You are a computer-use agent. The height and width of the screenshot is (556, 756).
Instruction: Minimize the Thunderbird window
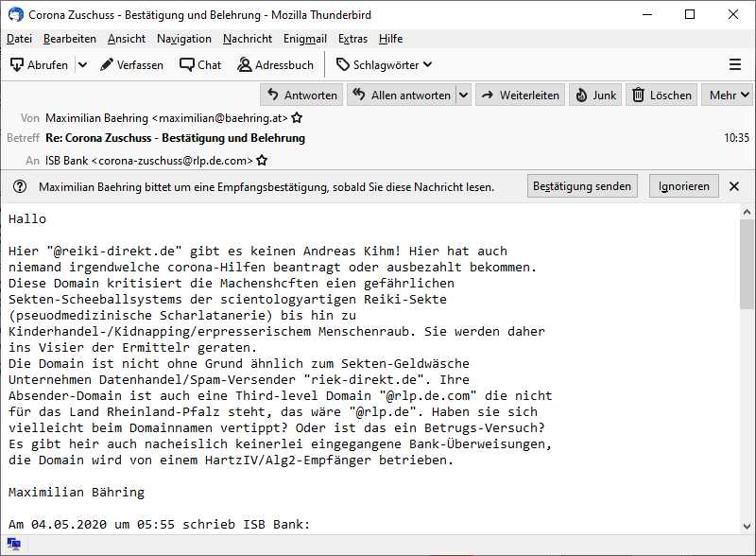647,14
